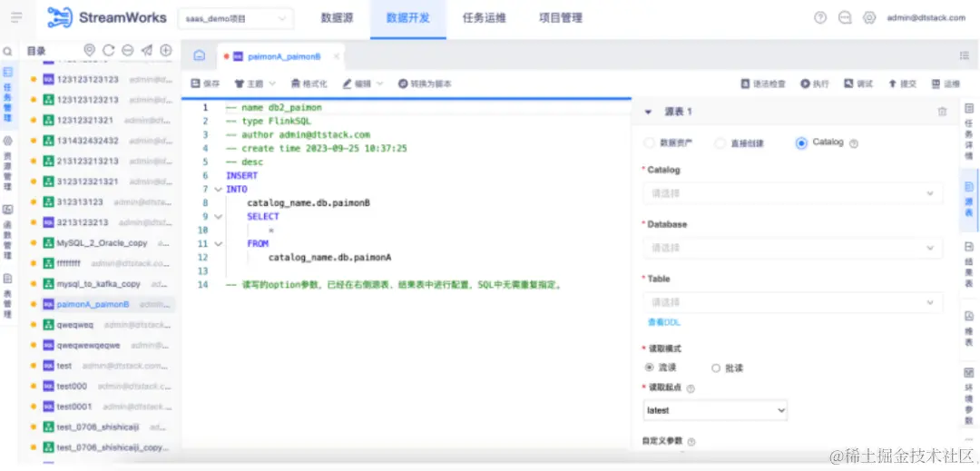Click the collapse minus-circle icon in 目录 header
The width and height of the screenshot is (980, 471).
coord(128,51)
